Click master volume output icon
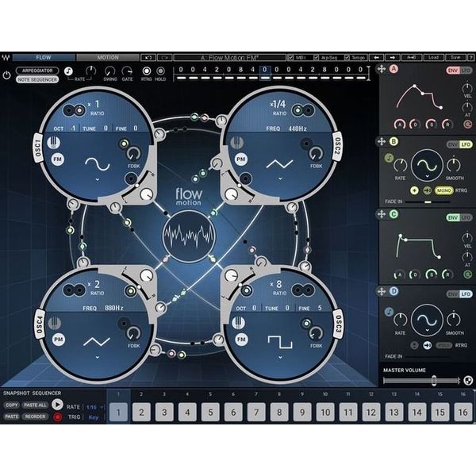The image size is (476, 476). [x=468, y=380]
